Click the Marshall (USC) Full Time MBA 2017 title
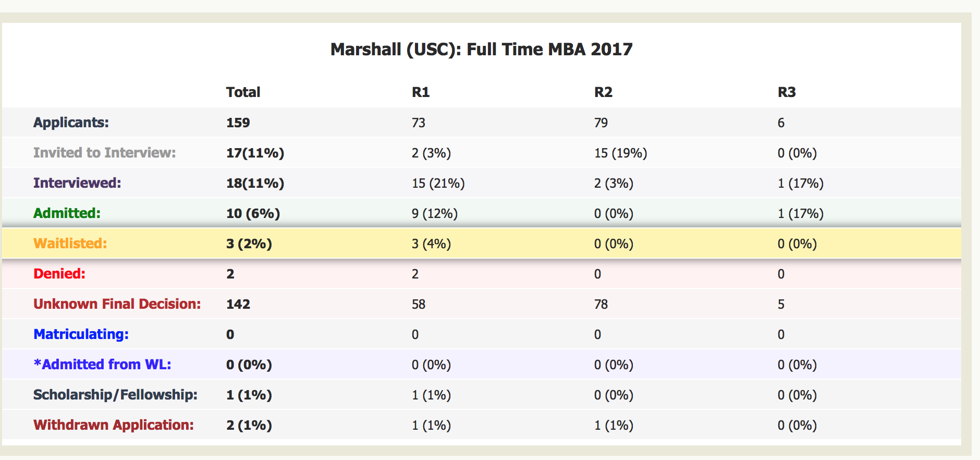This screenshot has width=980, height=460. click(481, 50)
